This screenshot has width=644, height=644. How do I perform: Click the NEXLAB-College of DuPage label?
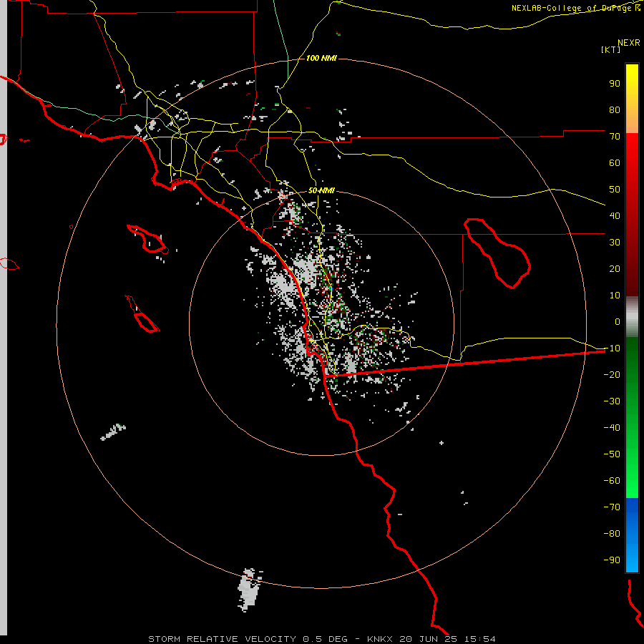(x=575, y=8)
